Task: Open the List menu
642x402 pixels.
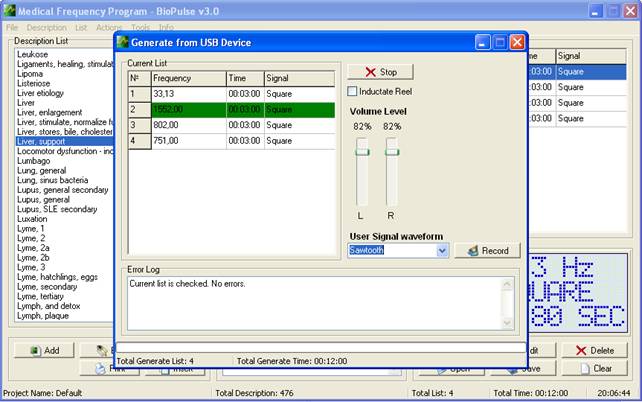Action: click(x=81, y=28)
